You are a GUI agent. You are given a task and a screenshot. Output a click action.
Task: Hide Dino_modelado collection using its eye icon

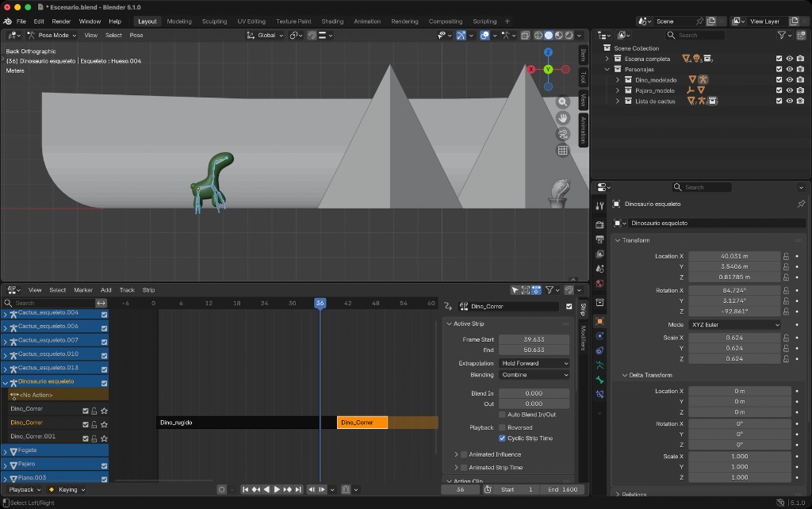click(789, 80)
